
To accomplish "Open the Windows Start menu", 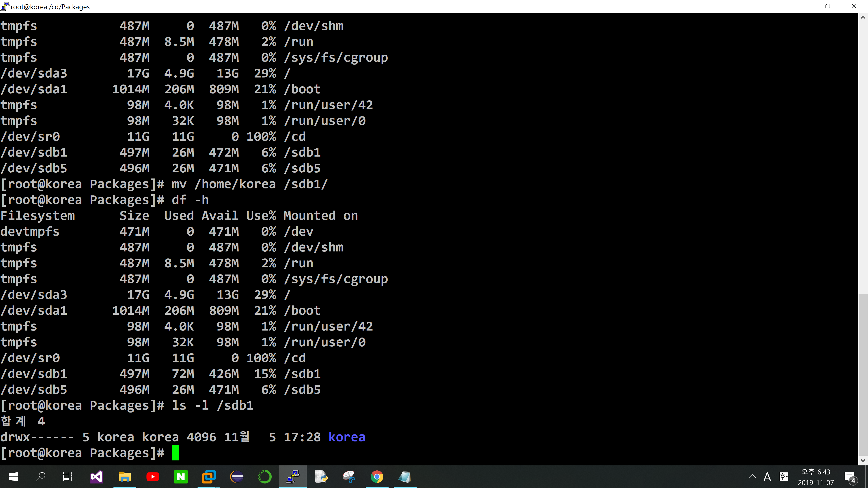I will click(14, 476).
